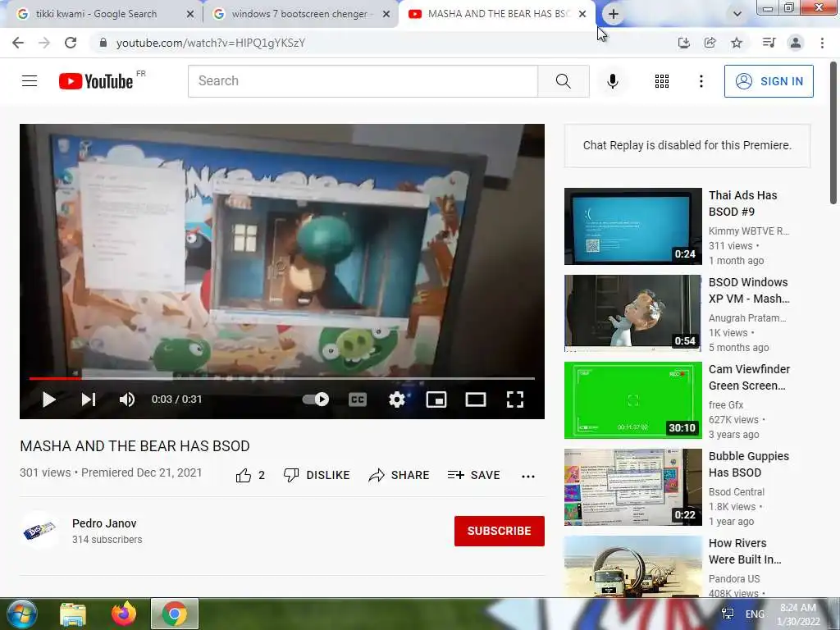840x630 pixels.
Task: Start voice search with the microphone
Action: [x=612, y=81]
